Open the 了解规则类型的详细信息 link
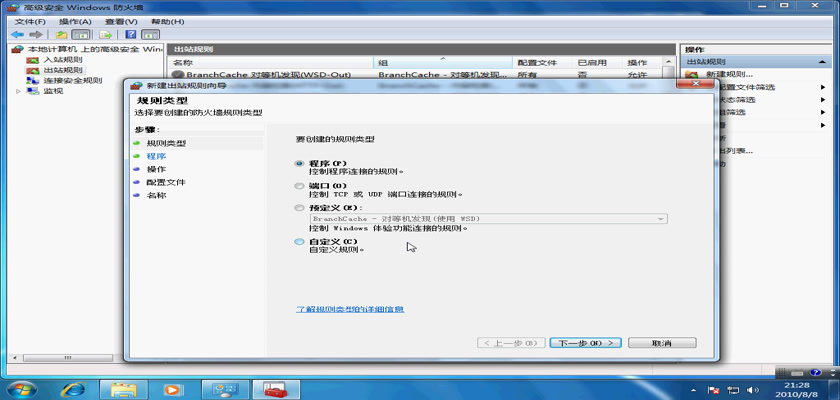Image resolution: width=840 pixels, height=400 pixels. 350,310
